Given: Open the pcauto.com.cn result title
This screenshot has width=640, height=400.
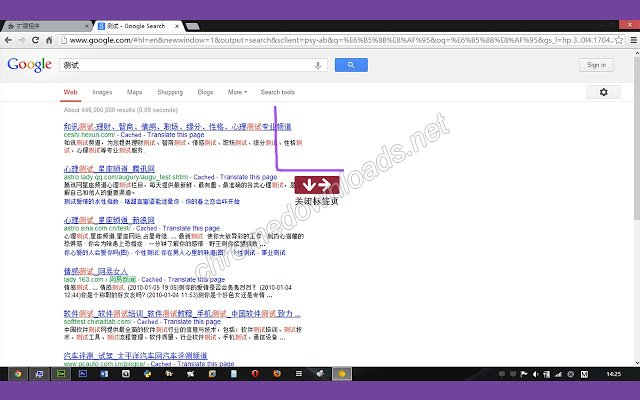Looking at the screenshot, I should (136, 356).
